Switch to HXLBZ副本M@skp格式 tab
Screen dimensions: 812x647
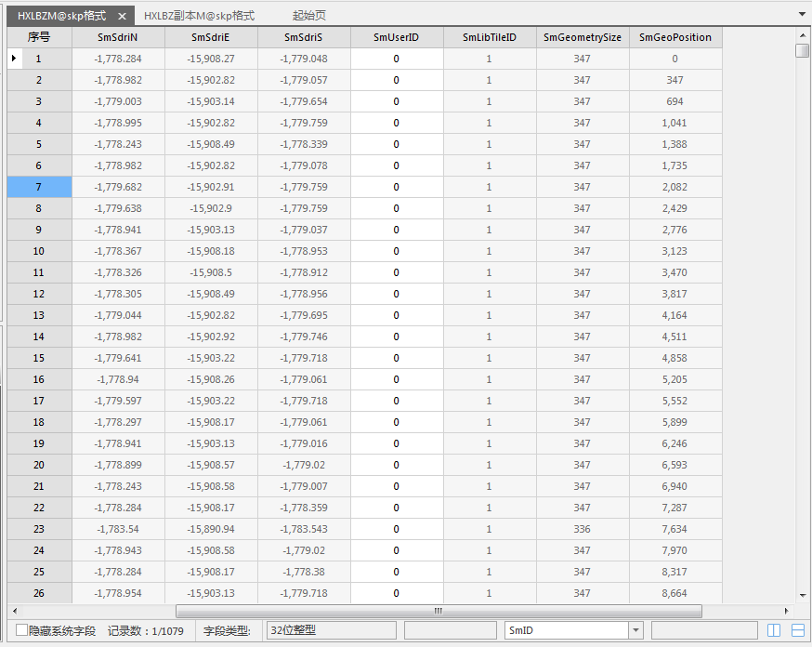[x=200, y=16]
